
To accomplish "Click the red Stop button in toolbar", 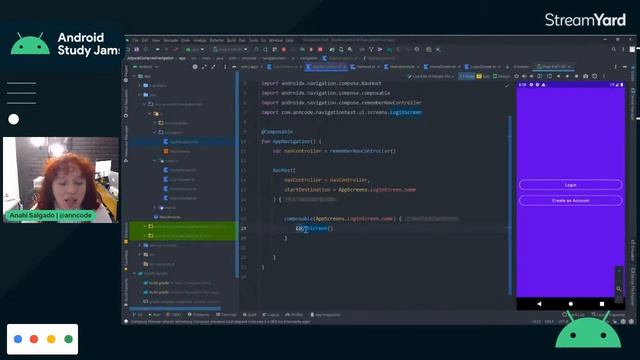I will click(320, 49).
